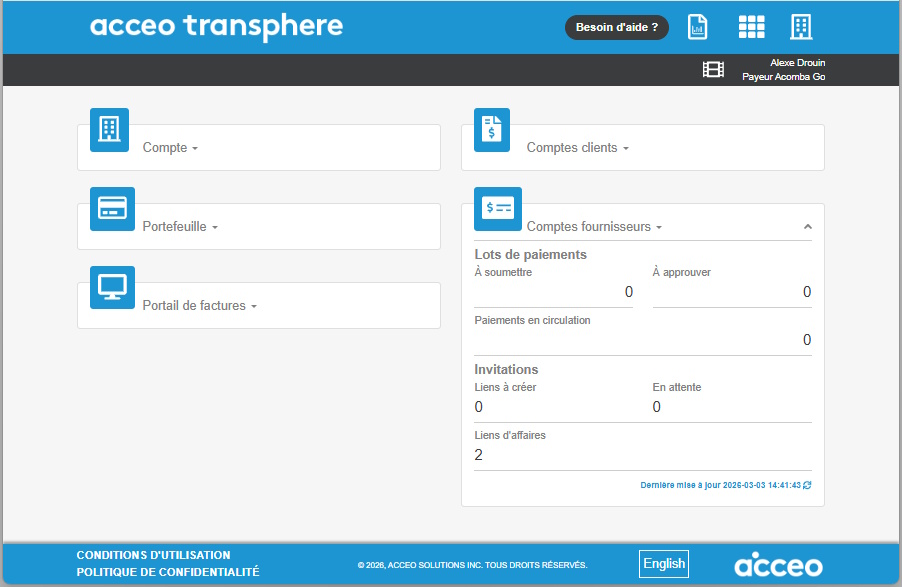Open the apps grid icon in header

pos(751,27)
